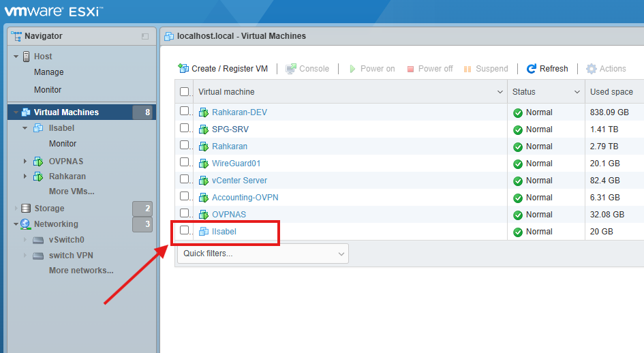Check the OVPNAS row checkbox
This screenshot has height=353, width=644.
point(185,213)
